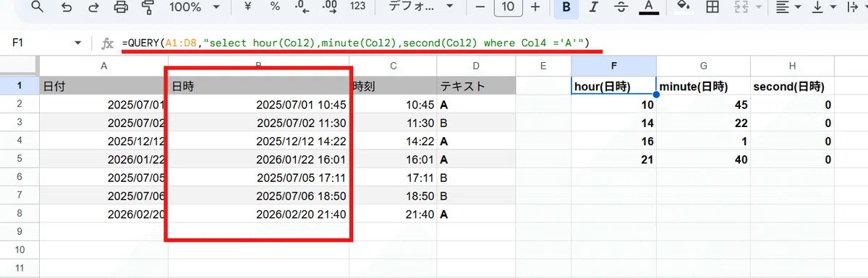The width and height of the screenshot is (868, 278).
Task: Click the 日付 header cell
Action: (x=103, y=87)
